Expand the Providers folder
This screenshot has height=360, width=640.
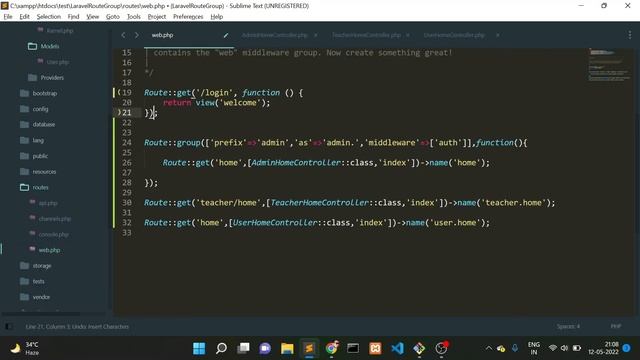coord(46,78)
